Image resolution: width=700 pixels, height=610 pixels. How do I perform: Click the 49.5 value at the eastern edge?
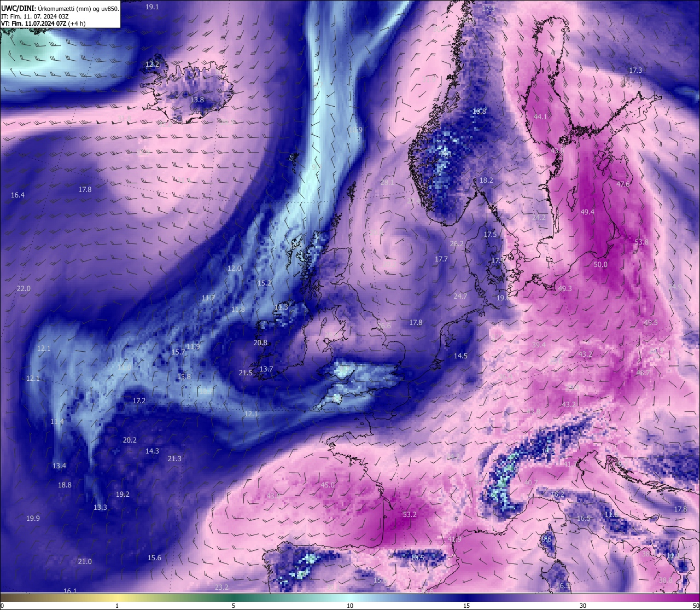(x=650, y=323)
